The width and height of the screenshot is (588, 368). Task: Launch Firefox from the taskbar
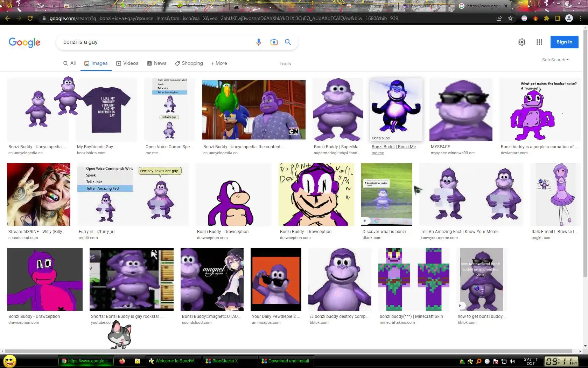(x=122, y=361)
